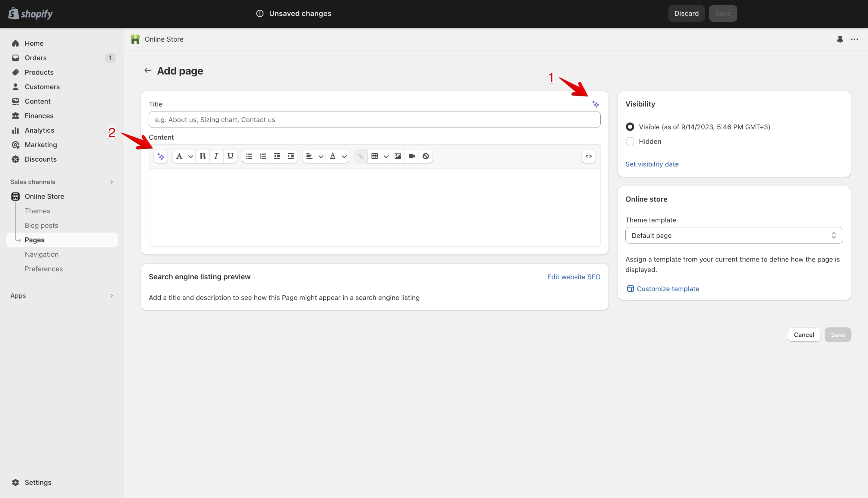This screenshot has width=868, height=498.
Task: Click into the Content editor area
Action: [x=375, y=207]
